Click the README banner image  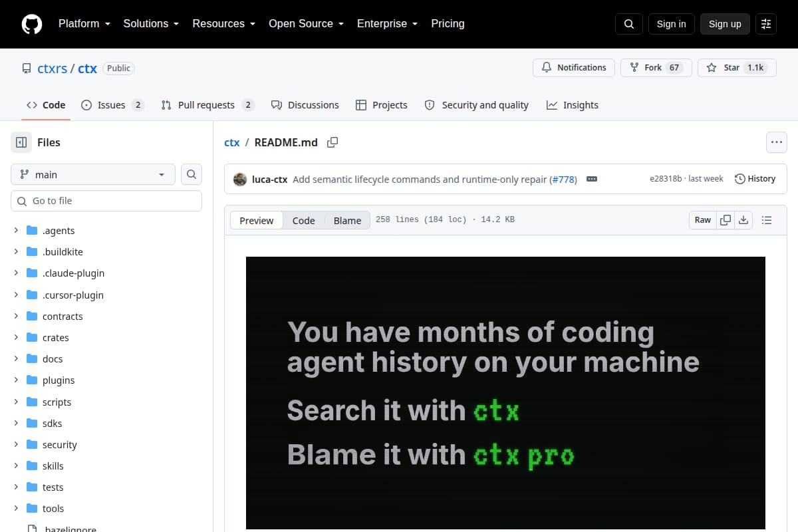tap(505, 393)
